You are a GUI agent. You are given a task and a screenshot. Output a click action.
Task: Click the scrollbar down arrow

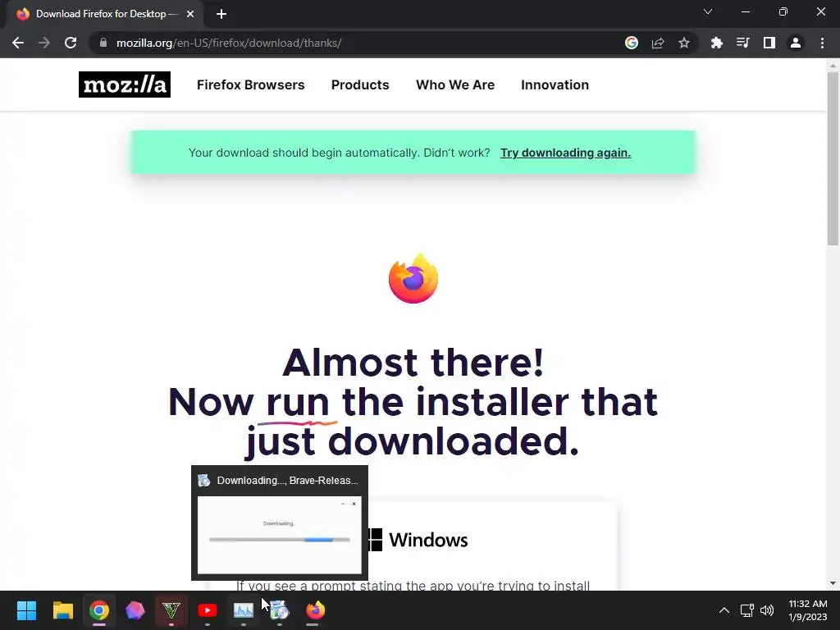click(833, 583)
